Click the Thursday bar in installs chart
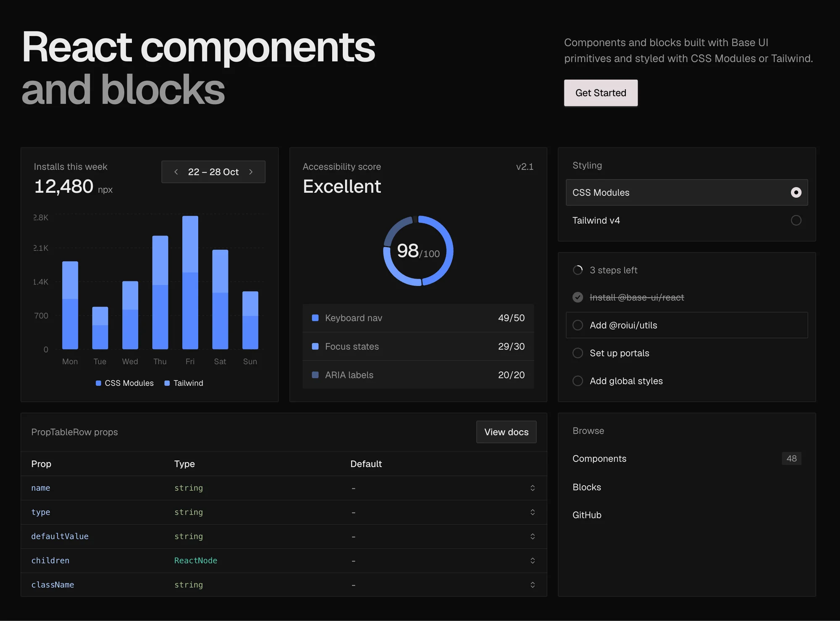This screenshot has height=621, width=840. click(x=160, y=292)
